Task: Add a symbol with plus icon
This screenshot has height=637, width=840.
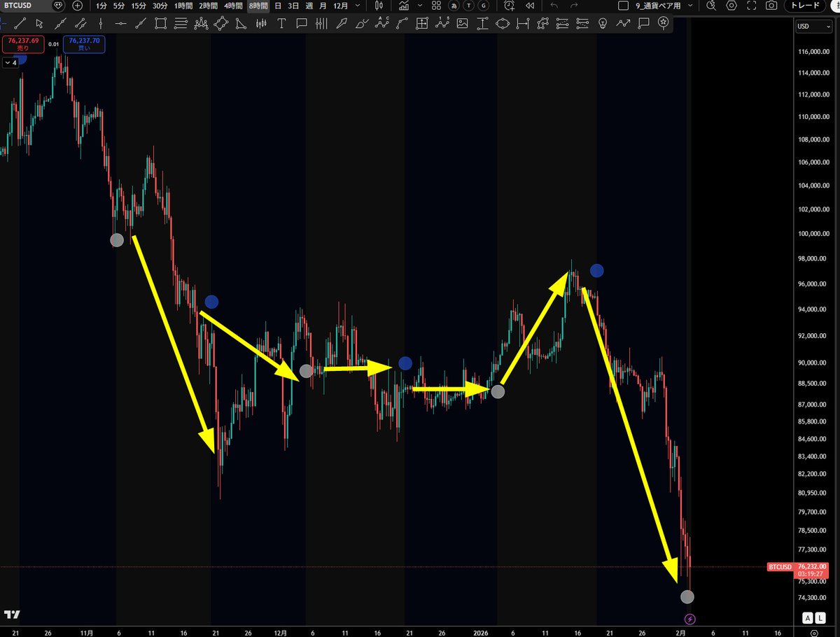Action: [78, 6]
